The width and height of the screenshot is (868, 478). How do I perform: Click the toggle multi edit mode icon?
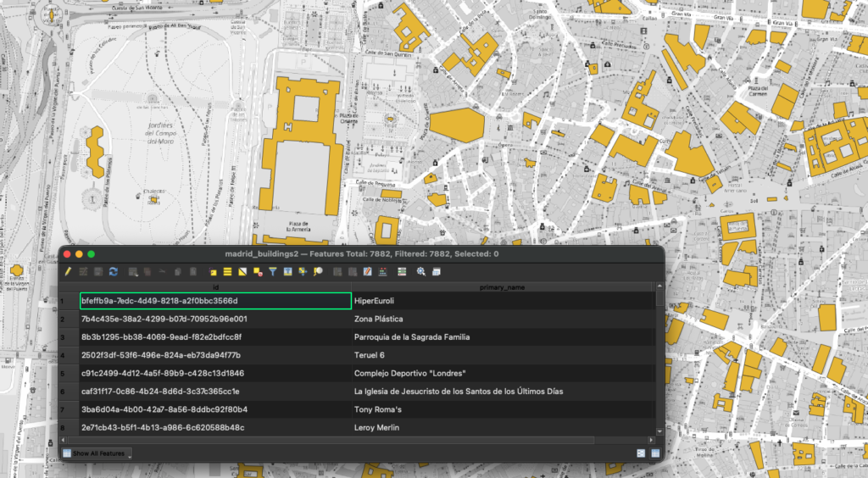(83, 272)
